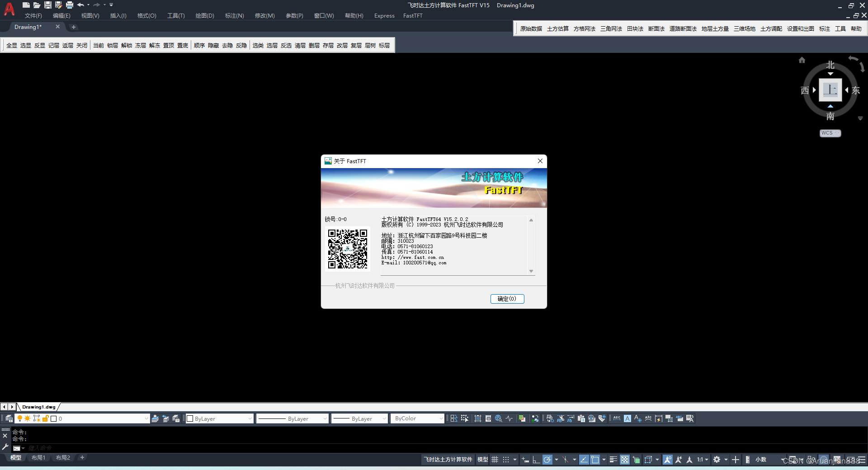Open the FastTFT menu

click(413, 16)
